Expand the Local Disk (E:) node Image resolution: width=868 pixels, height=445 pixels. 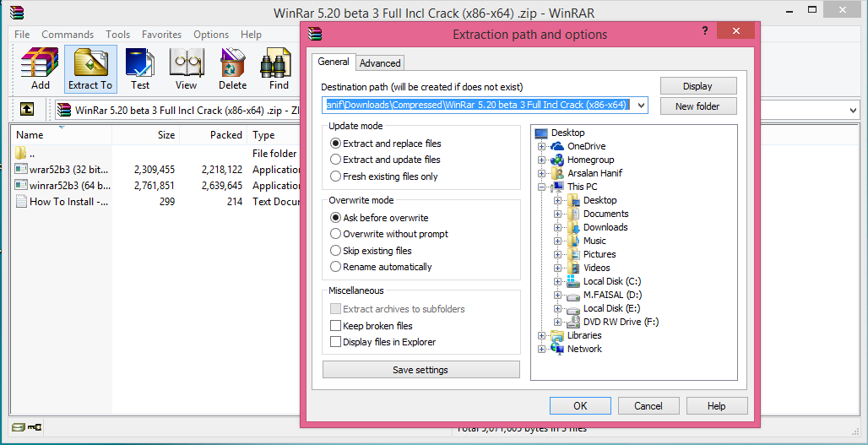pyautogui.click(x=557, y=308)
